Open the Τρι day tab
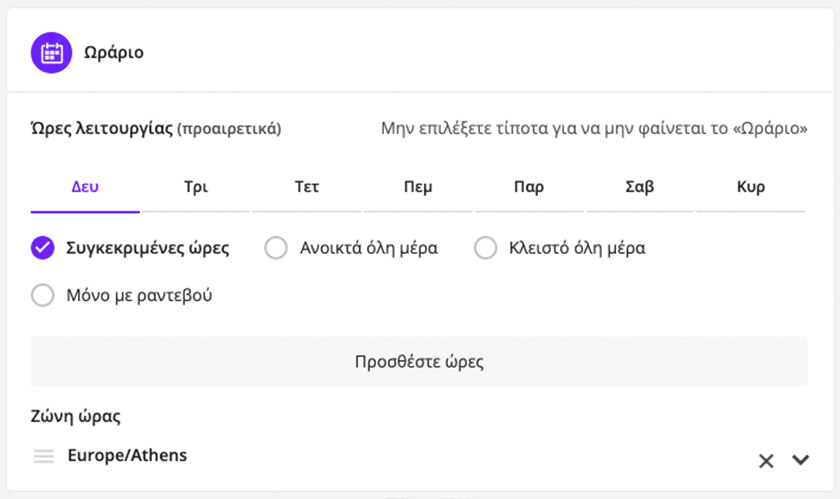Image resolution: width=840 pixels, height=499 pixels. tap(196, 187)
